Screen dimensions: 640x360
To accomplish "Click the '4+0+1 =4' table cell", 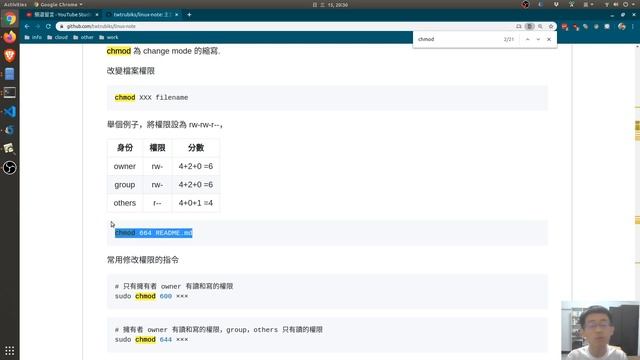I will [x=196, y=203].
